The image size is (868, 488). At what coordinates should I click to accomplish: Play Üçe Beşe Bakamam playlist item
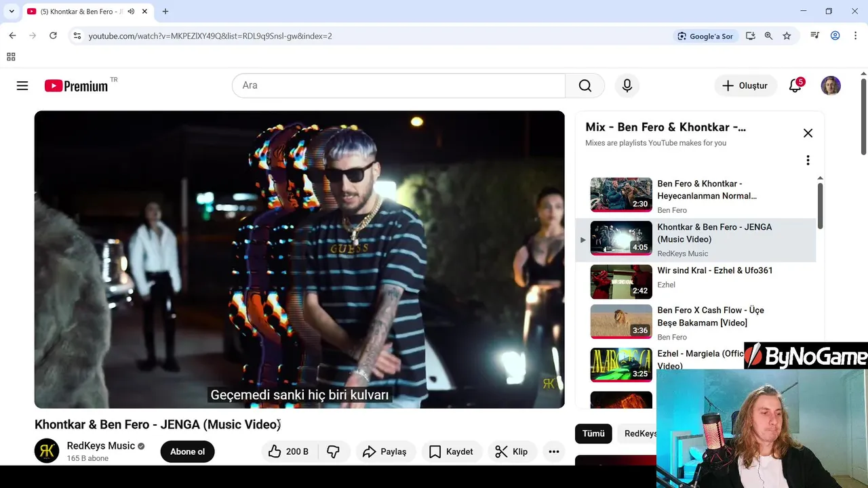696,322
